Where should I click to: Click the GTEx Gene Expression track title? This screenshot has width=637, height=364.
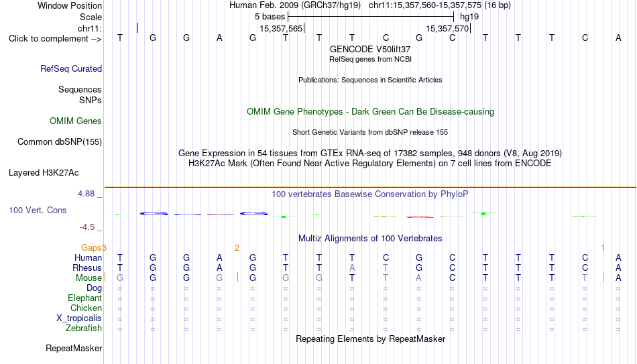pyautogui.click(x=370, y=153)
